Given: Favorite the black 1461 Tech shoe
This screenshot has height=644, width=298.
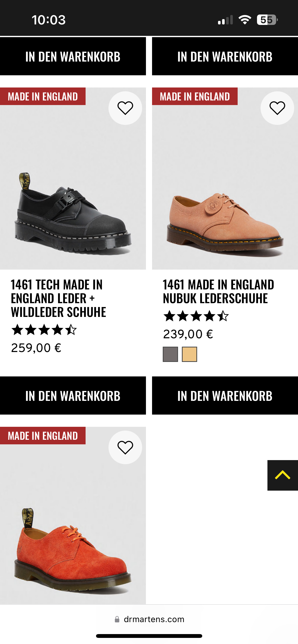Looking at the screenshot, I should pyautogui.click(x=125, y=108).
